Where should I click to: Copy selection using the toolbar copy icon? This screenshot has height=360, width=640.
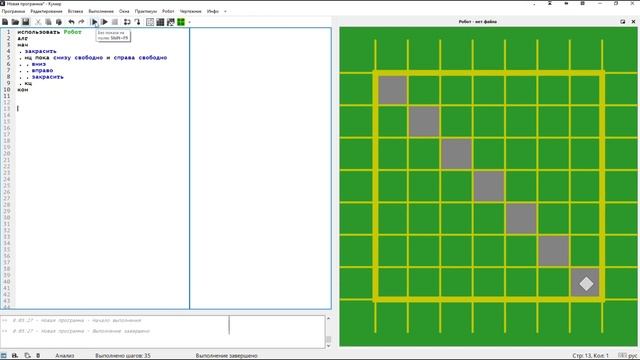click(x=48, y=22)
